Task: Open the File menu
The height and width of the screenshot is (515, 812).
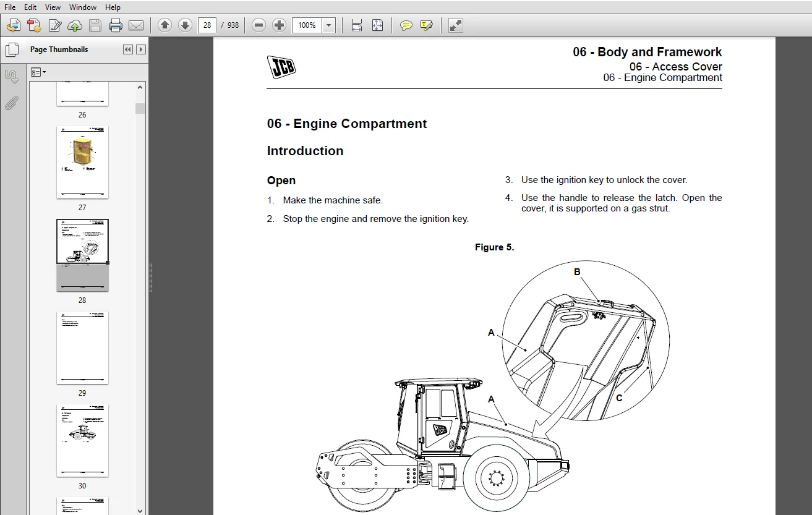Action: click(10, 7)
